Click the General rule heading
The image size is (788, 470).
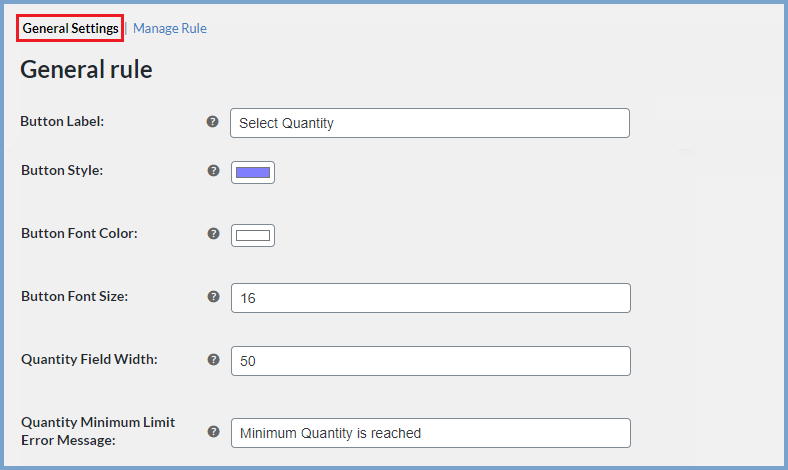tap(86, 69)
